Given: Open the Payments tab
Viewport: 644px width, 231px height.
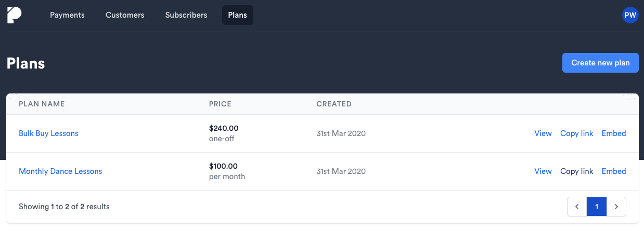Looking at the screenshot, I should pyautogui.click(x=67, y=15).
